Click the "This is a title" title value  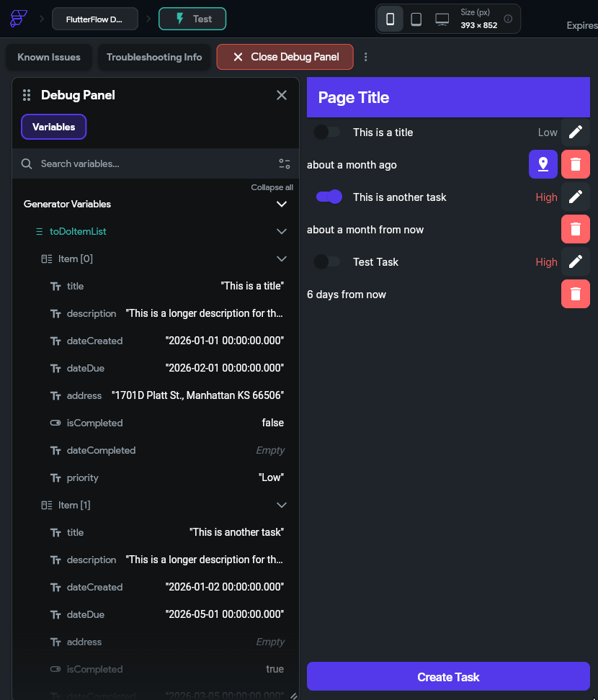(x=252, y=286)
